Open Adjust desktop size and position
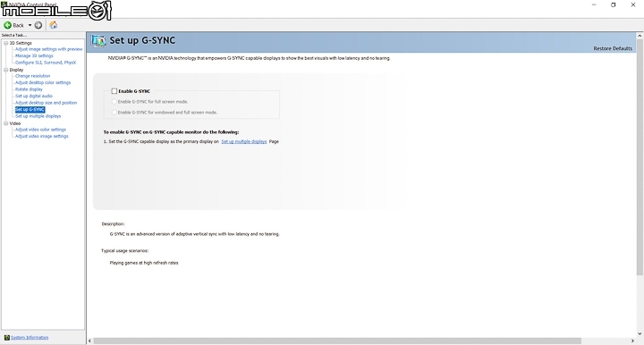 pyautogui.click(x=46, y=103)
